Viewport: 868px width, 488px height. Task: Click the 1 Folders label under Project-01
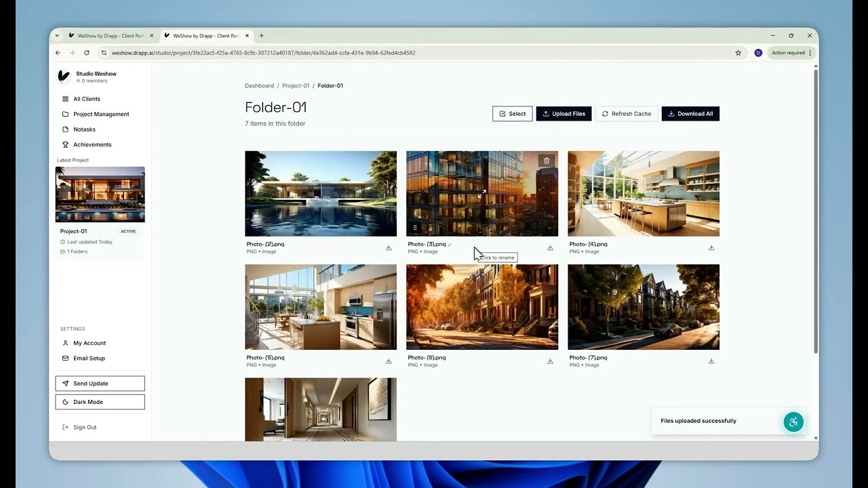(77, 251)
